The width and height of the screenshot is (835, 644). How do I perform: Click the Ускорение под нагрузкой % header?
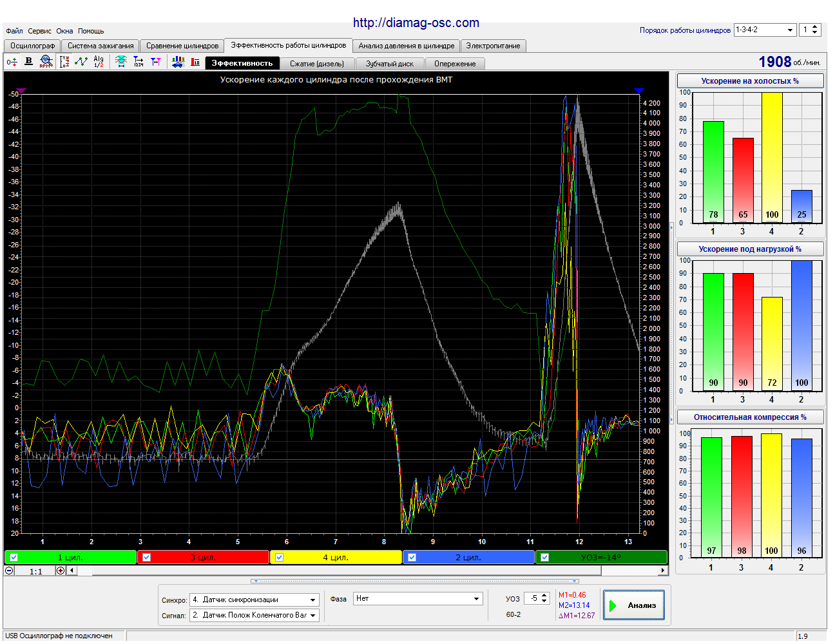(750, 249)
